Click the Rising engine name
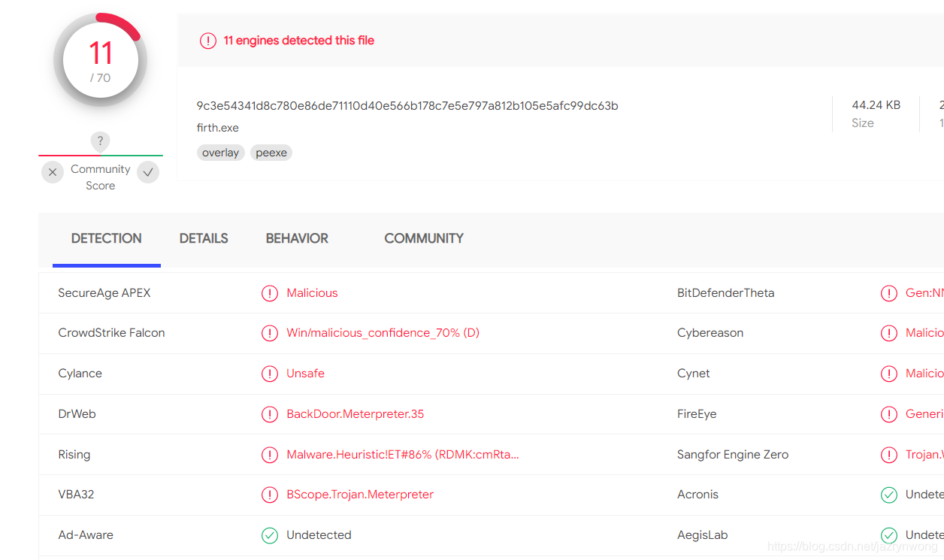Image resolution: width=944 pixels, height=560 pixels. pyautogui.click(x=74, y=455)
